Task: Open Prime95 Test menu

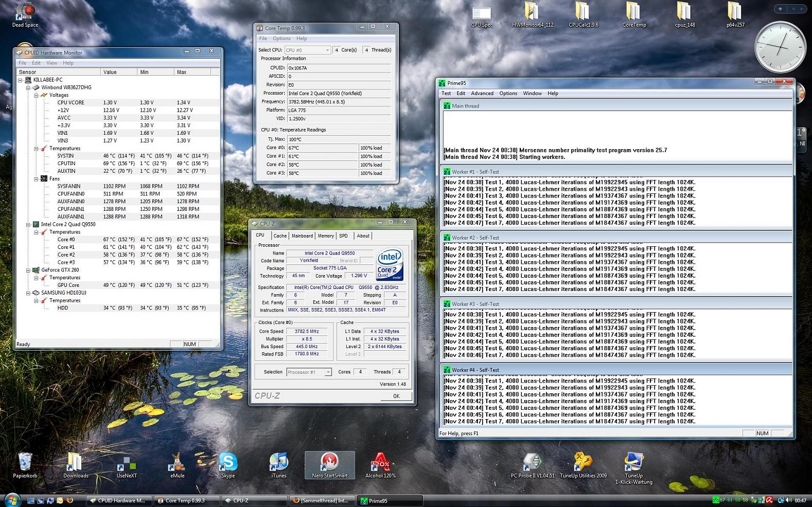Action: click(x=446, y=94)
